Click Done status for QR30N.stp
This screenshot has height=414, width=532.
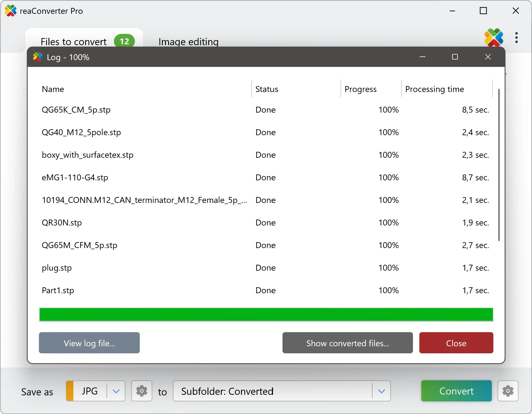tap(265, 223)
